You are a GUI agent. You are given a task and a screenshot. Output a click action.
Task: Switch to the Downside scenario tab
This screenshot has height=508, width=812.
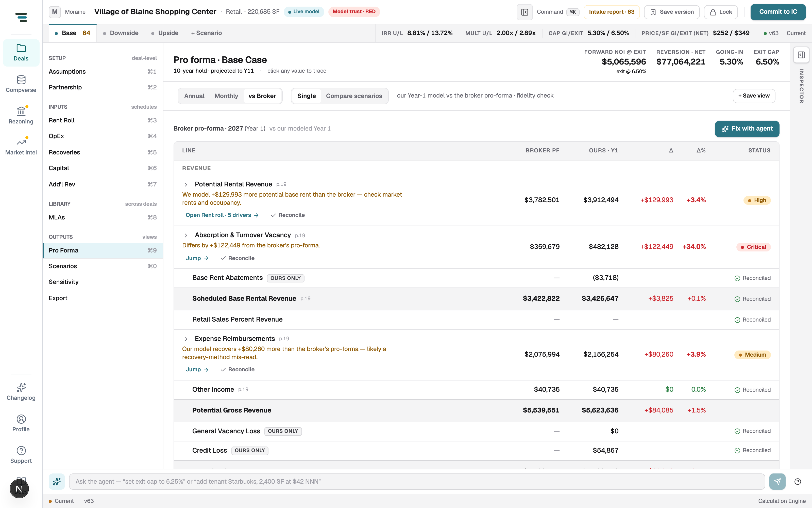pos(121,33)
